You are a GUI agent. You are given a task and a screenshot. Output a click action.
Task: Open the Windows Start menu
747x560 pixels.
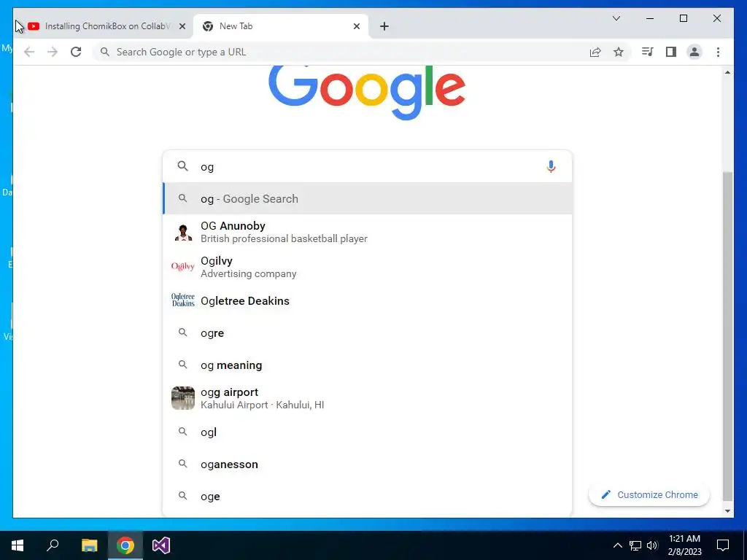(x=18, y=545)
